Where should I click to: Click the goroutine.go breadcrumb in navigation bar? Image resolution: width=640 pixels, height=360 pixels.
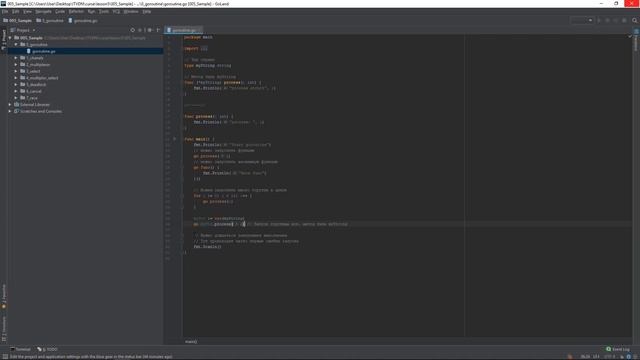(x=83, y=20)
